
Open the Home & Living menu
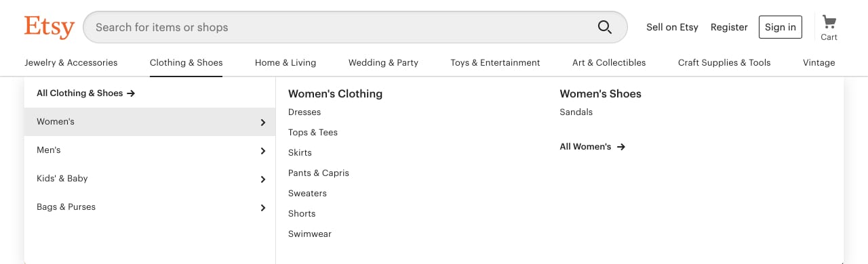[x=285, y=62]
